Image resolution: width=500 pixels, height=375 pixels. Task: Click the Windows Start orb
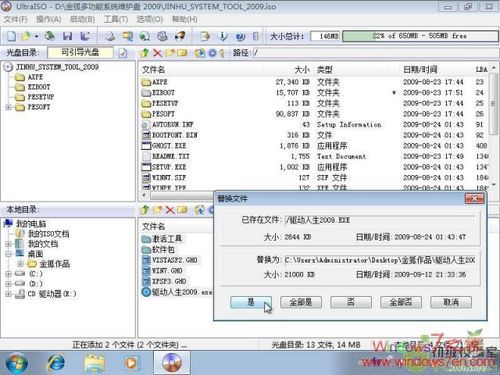(x=16, y=363)
